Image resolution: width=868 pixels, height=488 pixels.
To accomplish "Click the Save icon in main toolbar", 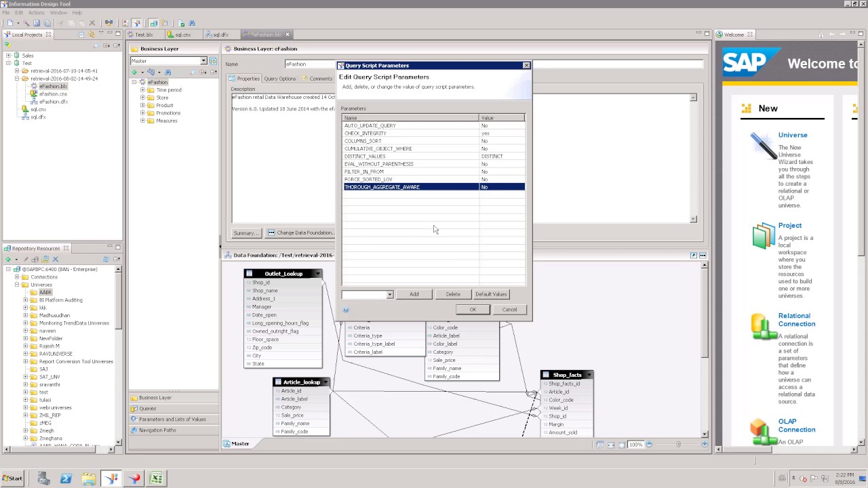I will (37, 23).
